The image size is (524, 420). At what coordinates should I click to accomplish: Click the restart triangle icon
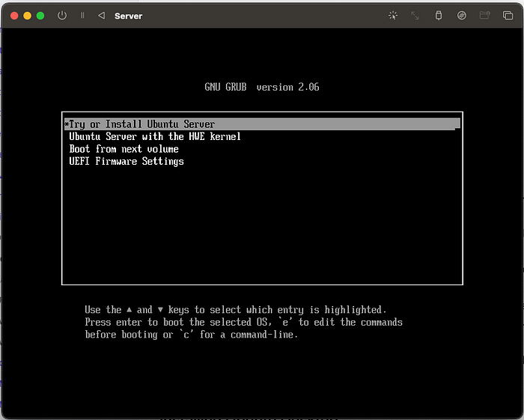tap(102, 16)
